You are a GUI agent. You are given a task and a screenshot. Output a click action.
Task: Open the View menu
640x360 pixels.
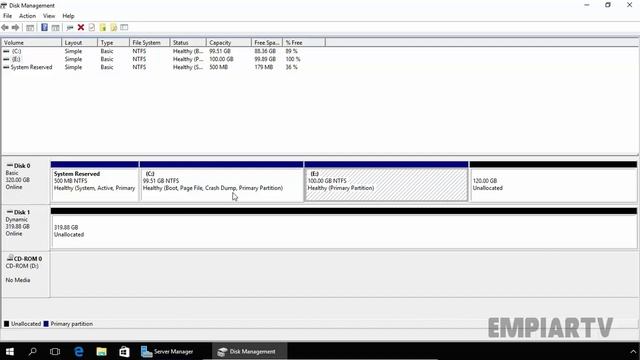[49, 16]
